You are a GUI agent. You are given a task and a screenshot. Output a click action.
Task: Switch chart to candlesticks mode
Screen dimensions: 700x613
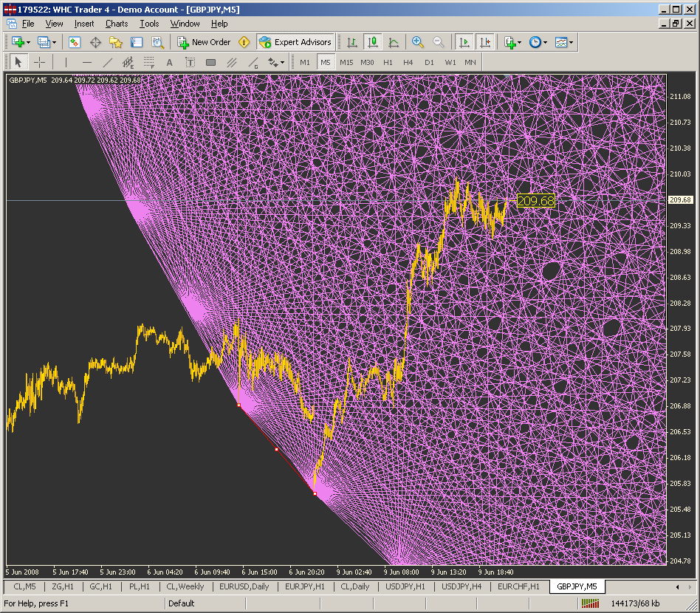(373, 42)
